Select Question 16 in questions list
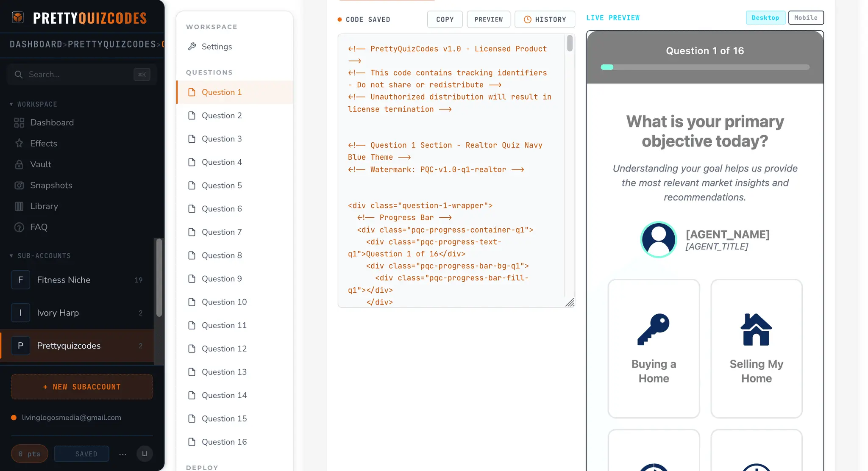The image size is (868, 471). (235, 442)
